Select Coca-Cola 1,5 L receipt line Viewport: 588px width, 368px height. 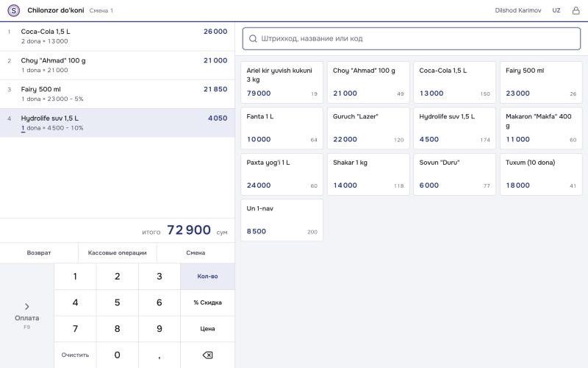(x=118, y=36)
